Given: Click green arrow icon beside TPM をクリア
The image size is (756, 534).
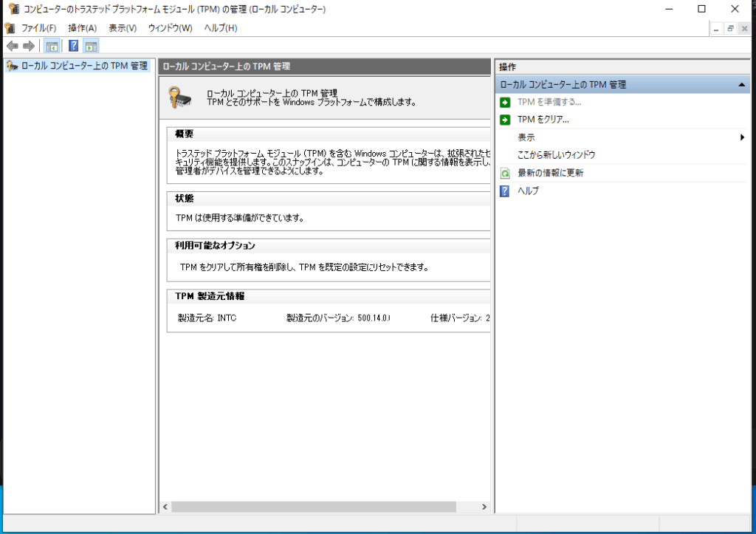Looking at the screenshot, I should point(505,120).
